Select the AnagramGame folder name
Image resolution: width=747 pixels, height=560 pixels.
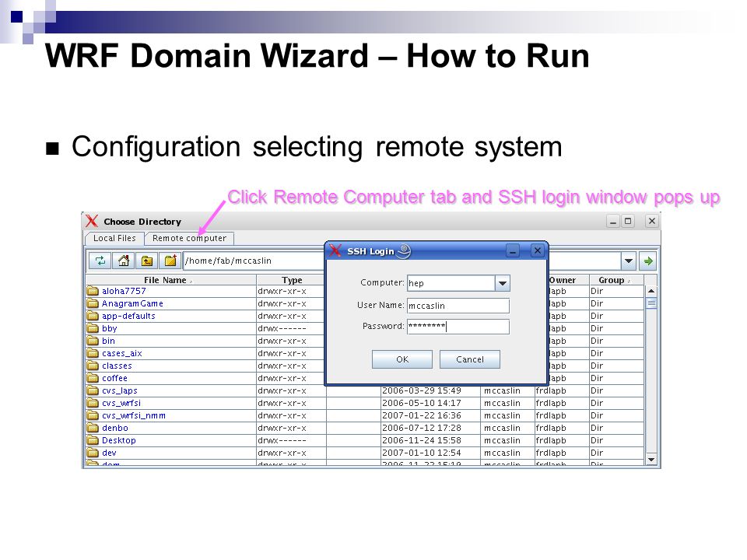click(132, 303)
